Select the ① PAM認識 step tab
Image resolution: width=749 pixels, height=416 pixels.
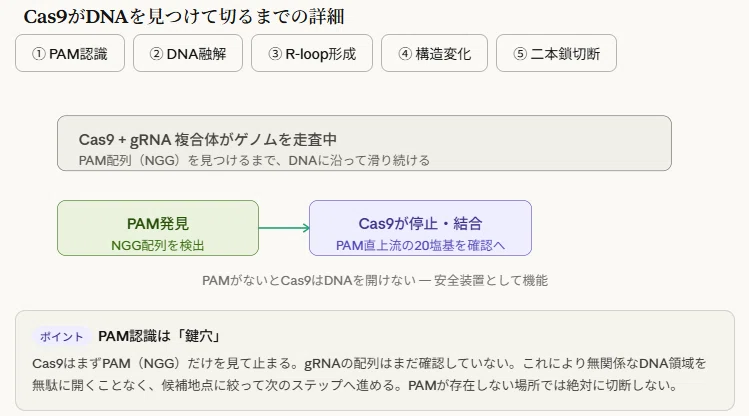click(70, 53)
